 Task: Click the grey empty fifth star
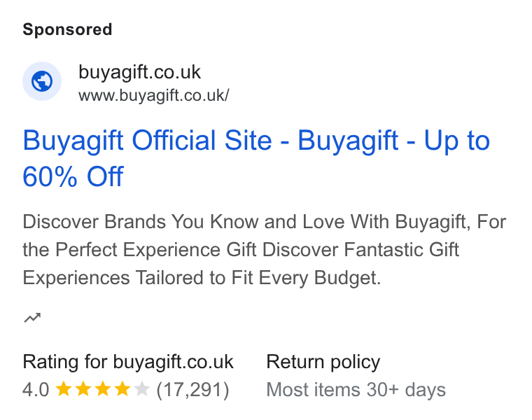click(142, 389)
